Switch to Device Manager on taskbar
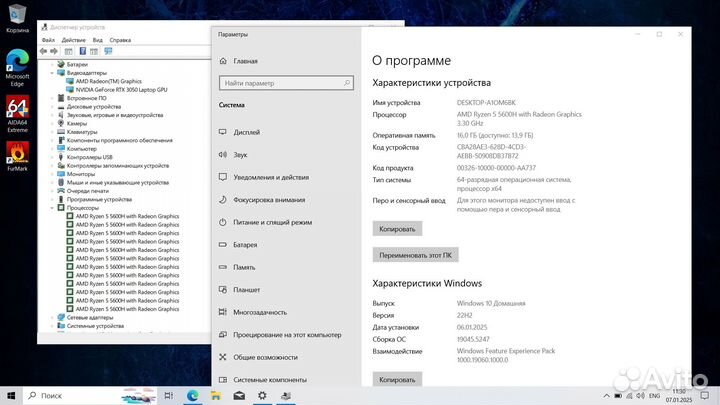Screen dimensions: 720x405 286,395
